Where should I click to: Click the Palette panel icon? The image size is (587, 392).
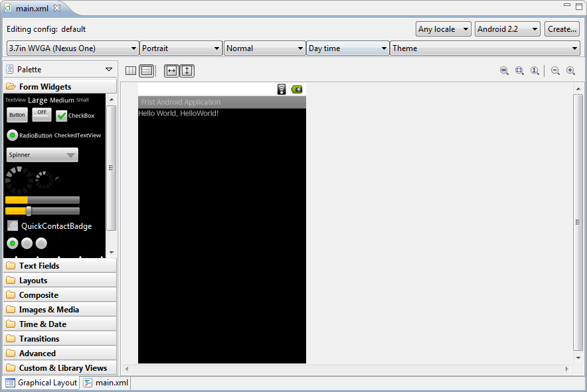[10, 69]
